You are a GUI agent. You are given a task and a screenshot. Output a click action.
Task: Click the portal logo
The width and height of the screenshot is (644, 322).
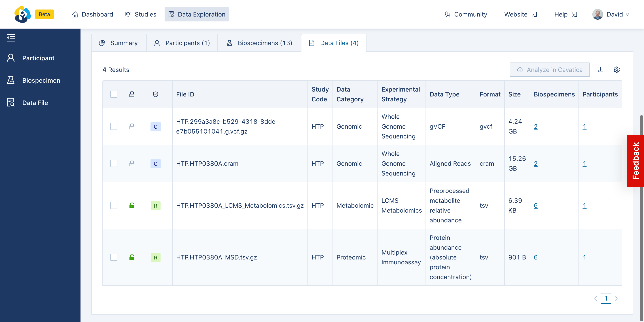(x=23, y=14)
